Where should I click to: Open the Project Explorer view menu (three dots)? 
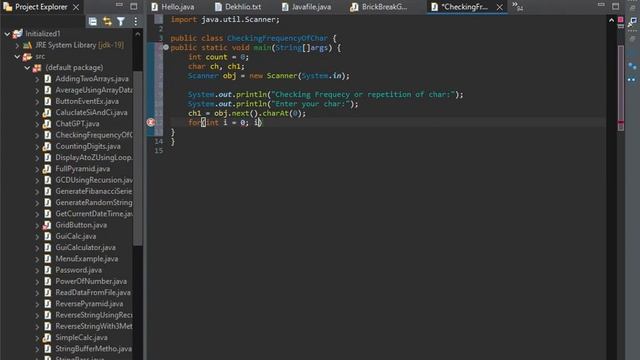point(136,21)
